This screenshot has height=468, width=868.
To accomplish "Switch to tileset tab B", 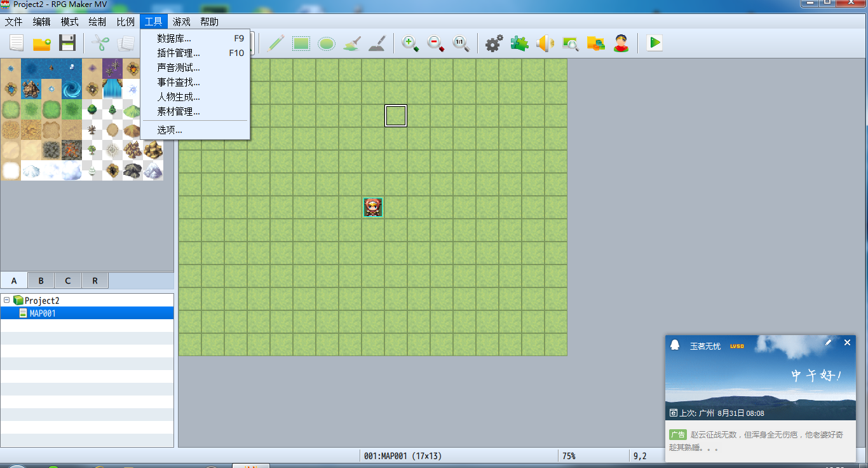I will coord(41,280).
